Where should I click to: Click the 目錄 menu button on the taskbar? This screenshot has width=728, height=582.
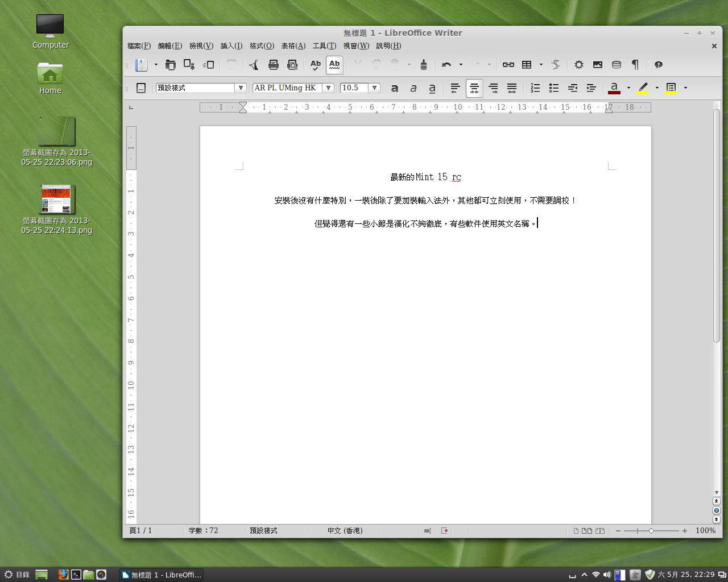16,575
